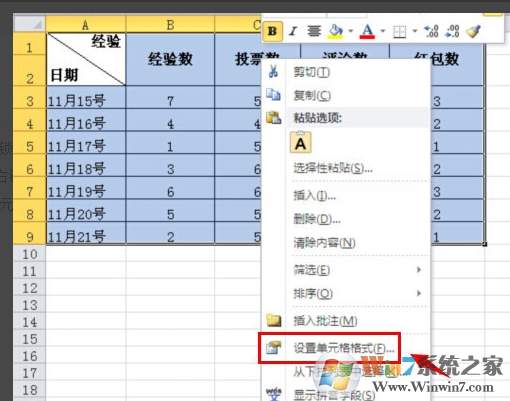Viewport: 510px width, 401px height.
Task: Click the 11月16号 cell
Action: tap(86, 120)
